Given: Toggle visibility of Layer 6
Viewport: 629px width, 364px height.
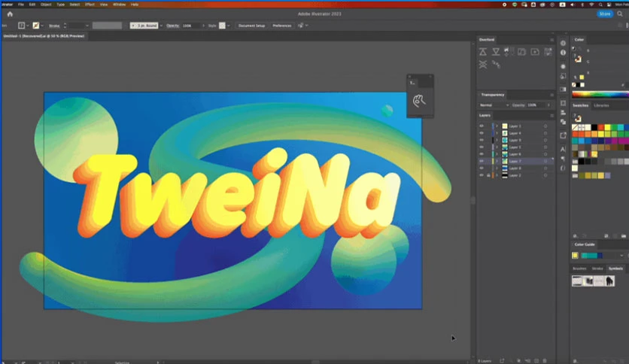Looking at the screenshot, I should point(482,154).
